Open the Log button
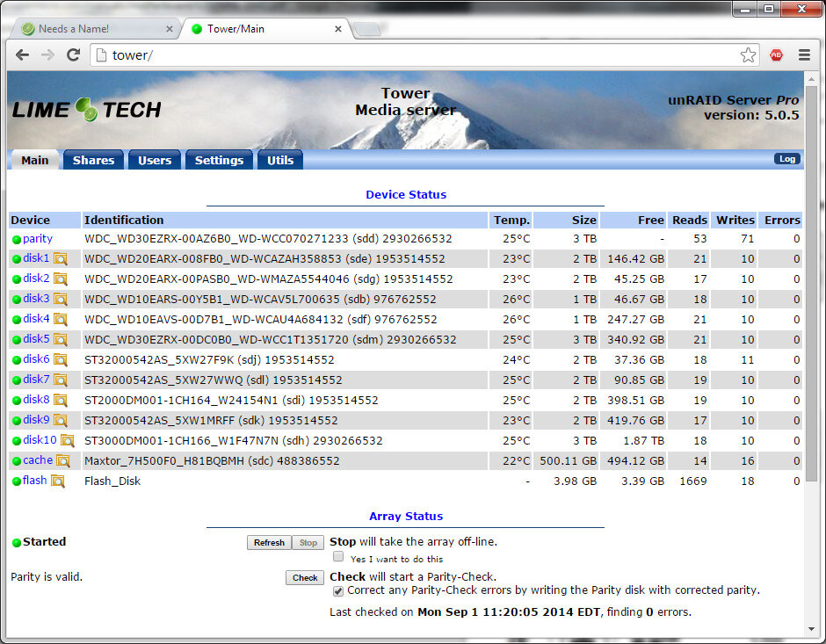The height and width of the screenshot is (644, 826). (x=787, y=159)
